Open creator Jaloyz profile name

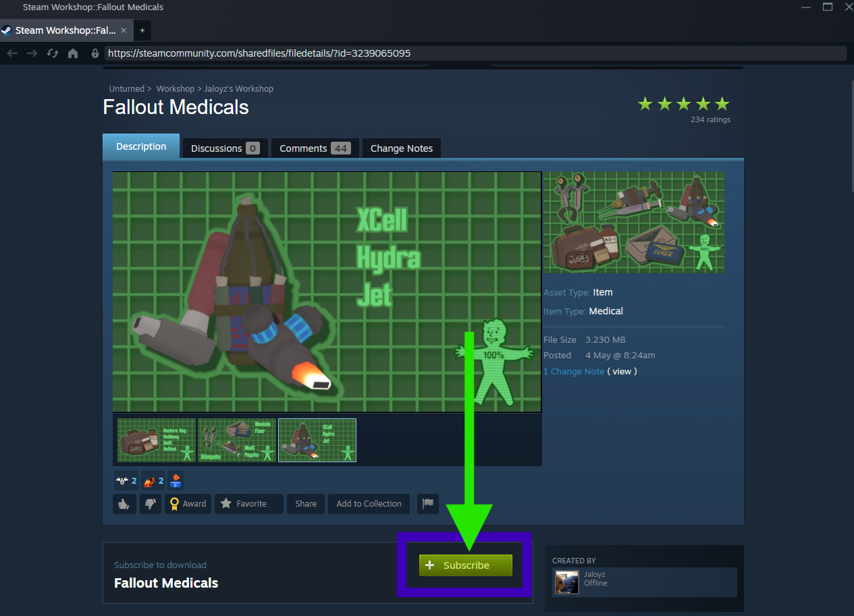tap(595, 574)
